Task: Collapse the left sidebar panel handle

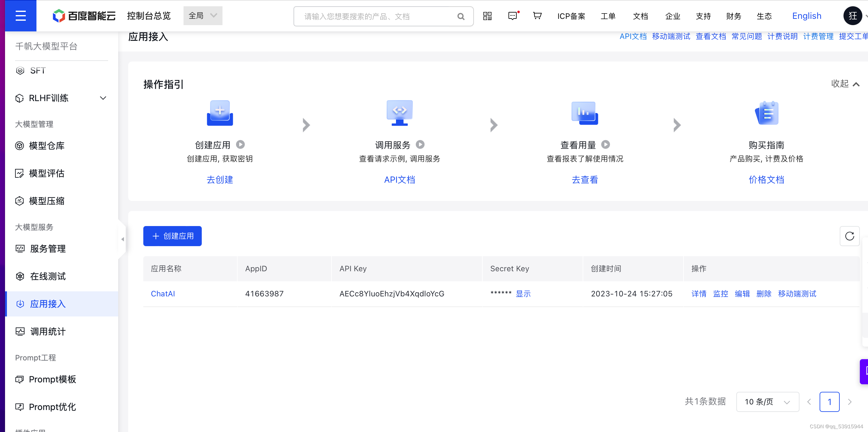Action: pyautogui.click(x=122, y=239)
